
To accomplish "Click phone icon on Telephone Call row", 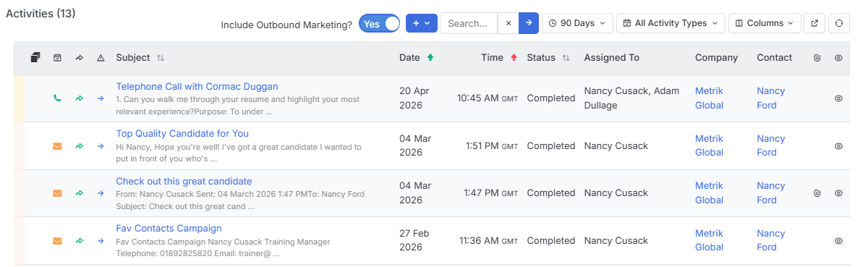I will pos(57,98).
